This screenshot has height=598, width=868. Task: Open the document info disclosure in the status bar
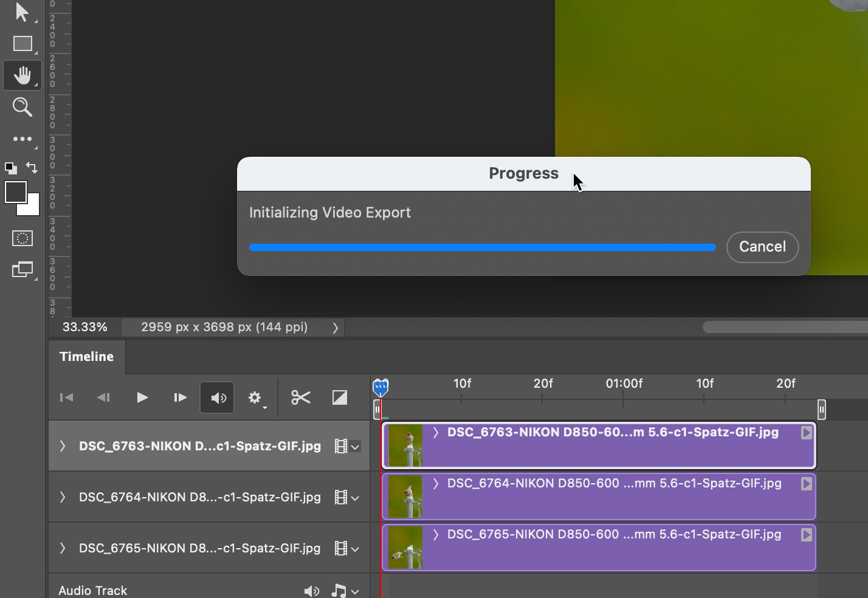coord(335,327)
